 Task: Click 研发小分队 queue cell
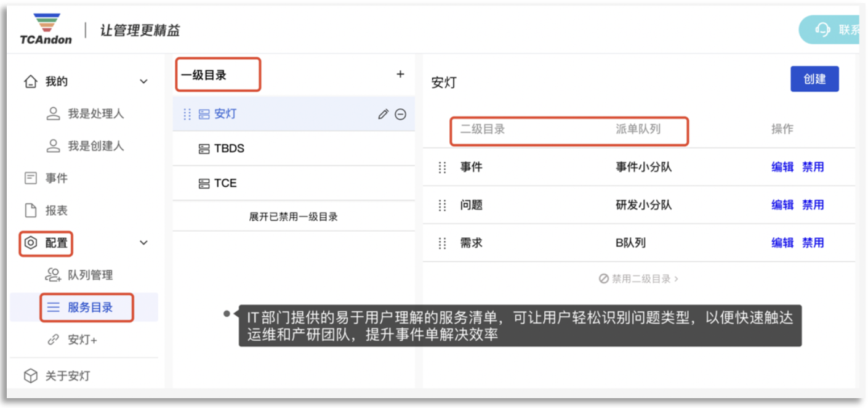point(643,205)
